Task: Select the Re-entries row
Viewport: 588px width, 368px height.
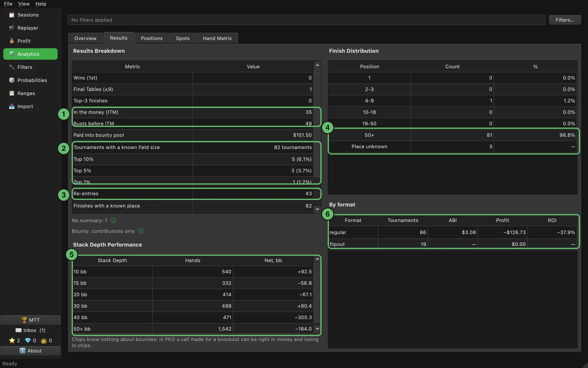Action: click(193, 194)
